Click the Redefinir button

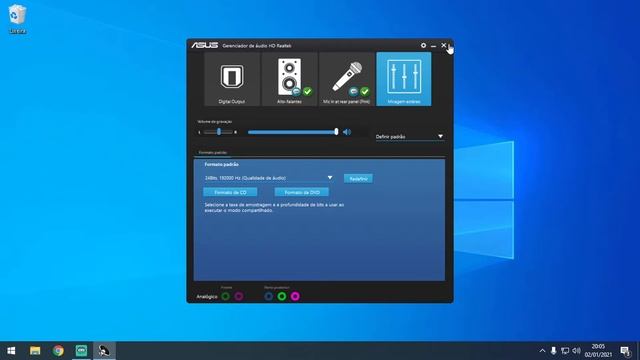[x=358, y=178]
